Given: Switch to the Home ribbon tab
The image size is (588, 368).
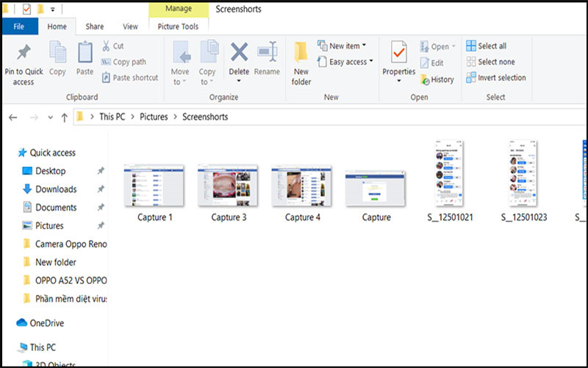Looking at the screenshot, I should [x=57, y=26].
